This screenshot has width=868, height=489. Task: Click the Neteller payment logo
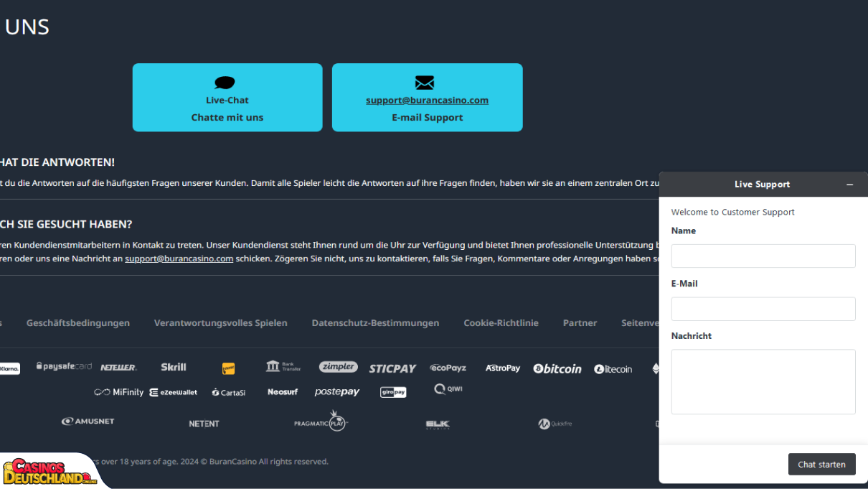click(118, 368)
